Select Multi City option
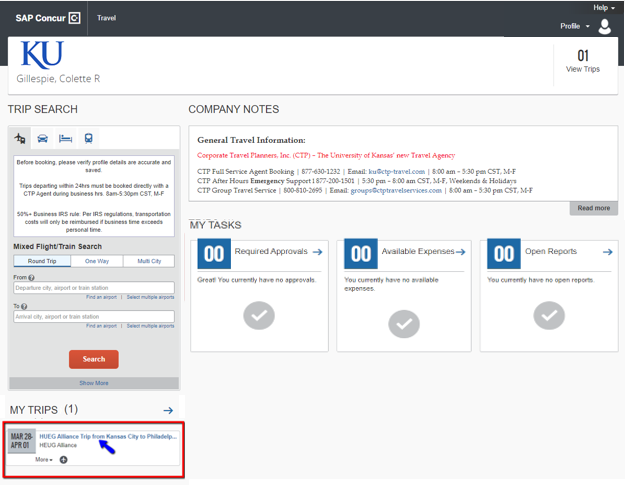This screenshot has width=625, height=485. click(149, 261)
